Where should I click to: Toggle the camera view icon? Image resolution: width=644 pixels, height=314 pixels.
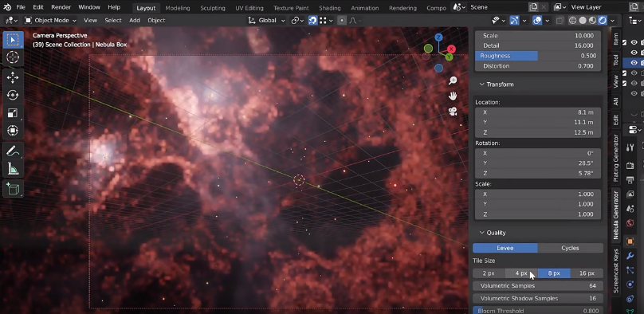[x=453, y=112]
